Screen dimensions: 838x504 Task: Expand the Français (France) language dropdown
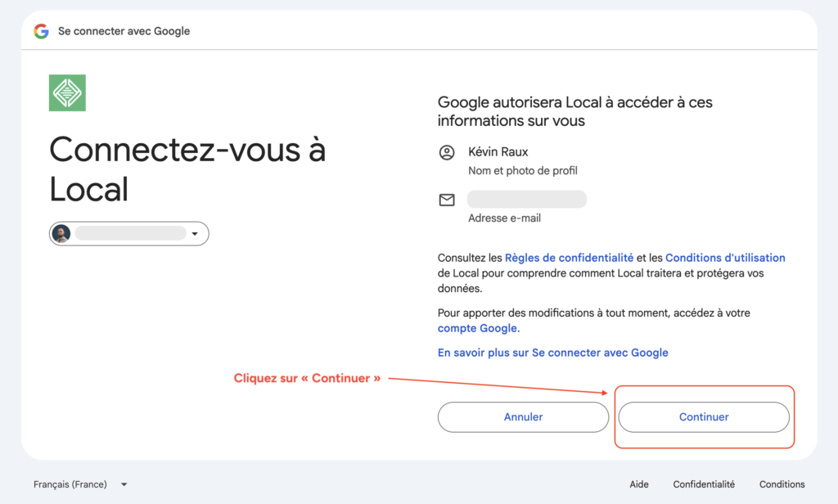click(81, 484)
